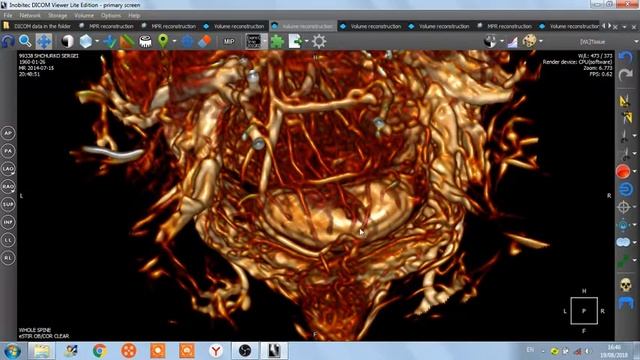This screenshot has height=360, width=640.
Task: Open the Volume menu
Action: (x=84, y=16)
